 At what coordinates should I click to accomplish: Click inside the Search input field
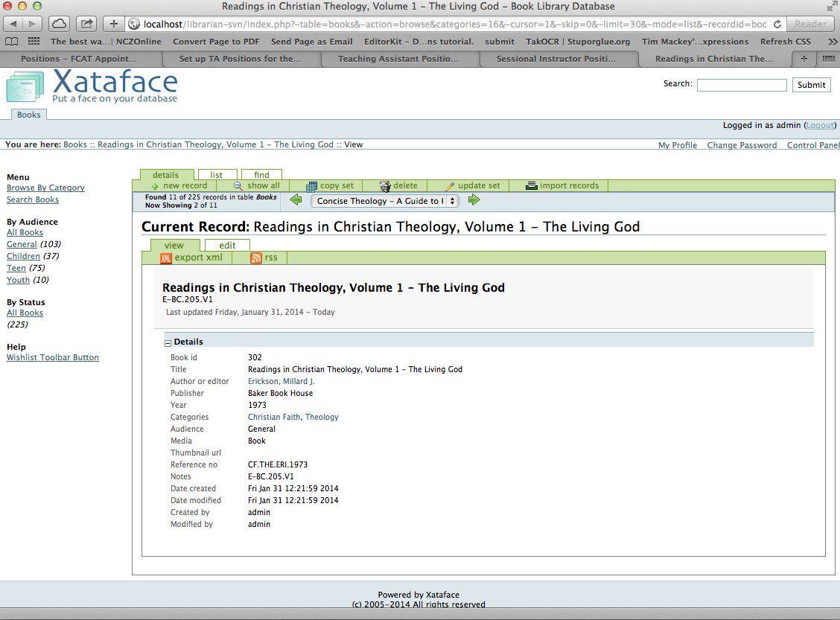[x=742, y=85]
